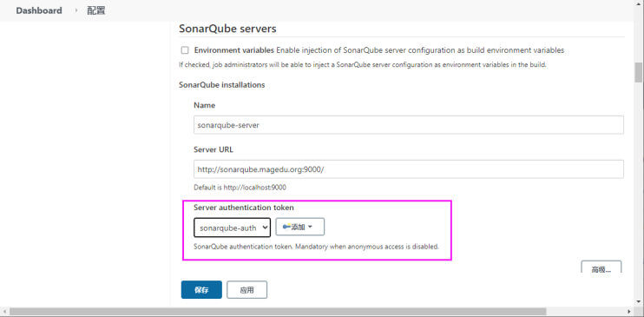Click into the Name field containing sonarqube-server
The height and width of the screenshot is (317, 644).
coord(409,125)
